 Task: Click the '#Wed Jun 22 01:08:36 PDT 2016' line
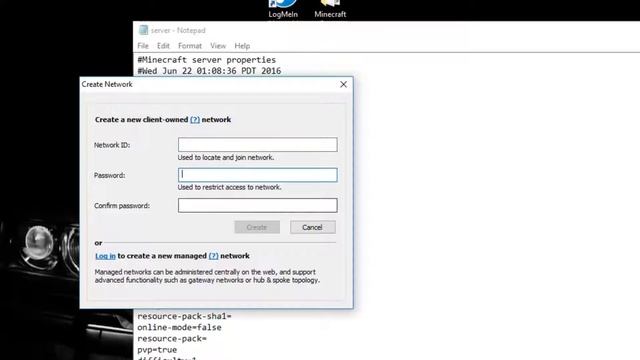pyautogui.click(x=209, y=71)
